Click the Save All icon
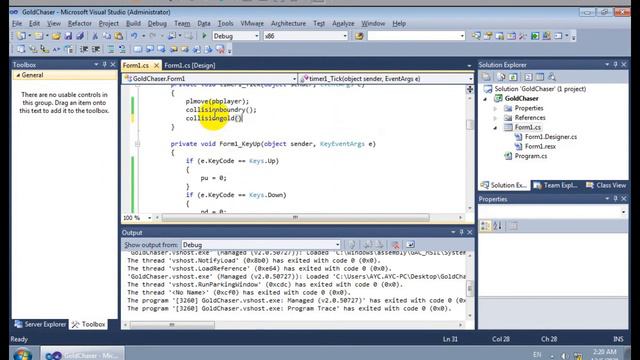 coord(80,36)
